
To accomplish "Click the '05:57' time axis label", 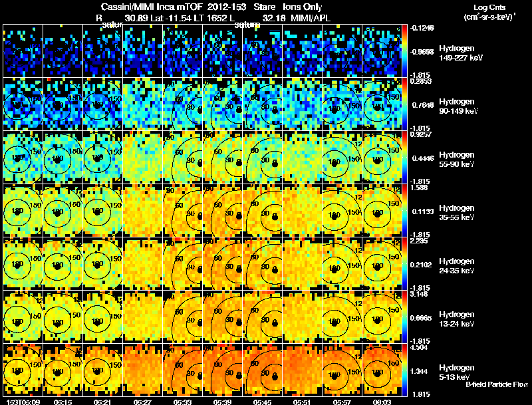I will point(342,402).
